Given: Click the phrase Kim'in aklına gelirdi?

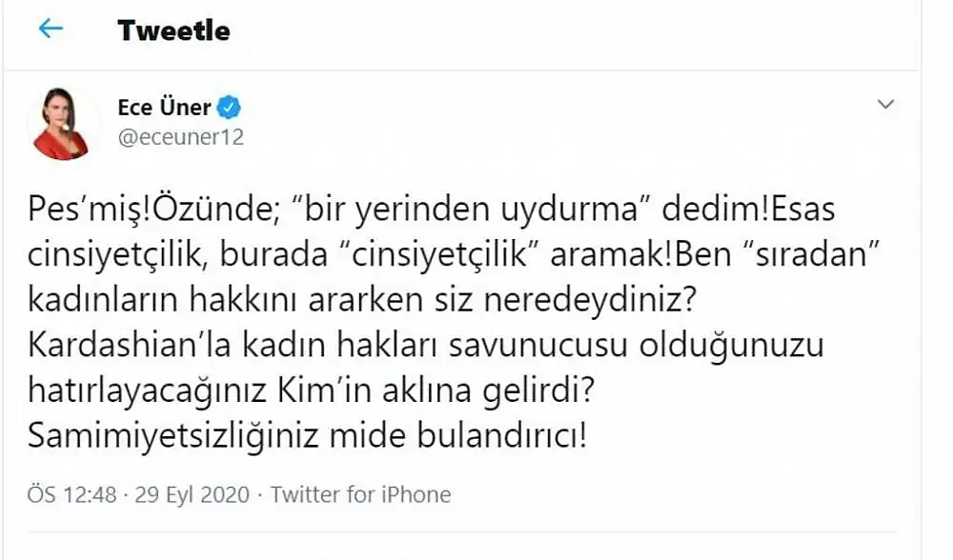Looking at the screenshot, I should 436,390.
